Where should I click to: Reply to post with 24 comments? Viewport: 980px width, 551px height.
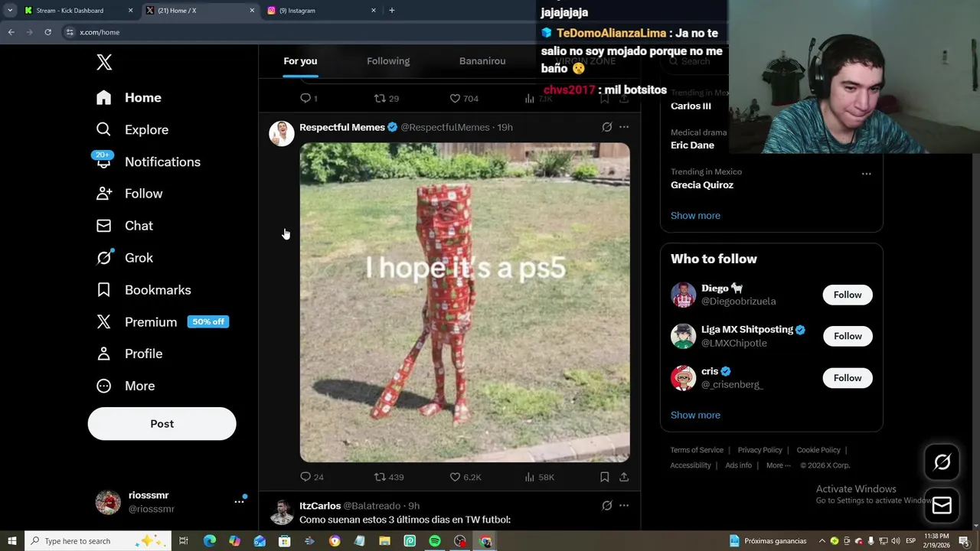(x=312, y=477)
